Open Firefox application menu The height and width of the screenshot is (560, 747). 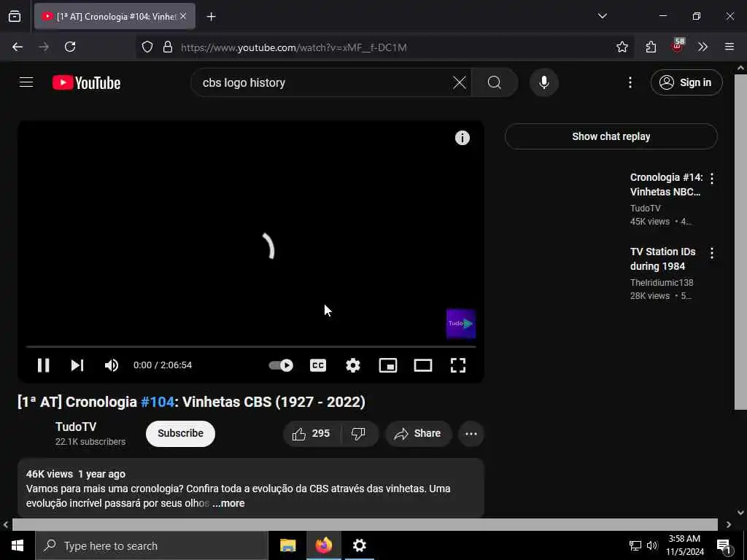pyautogui.click(x=729, y=47)
